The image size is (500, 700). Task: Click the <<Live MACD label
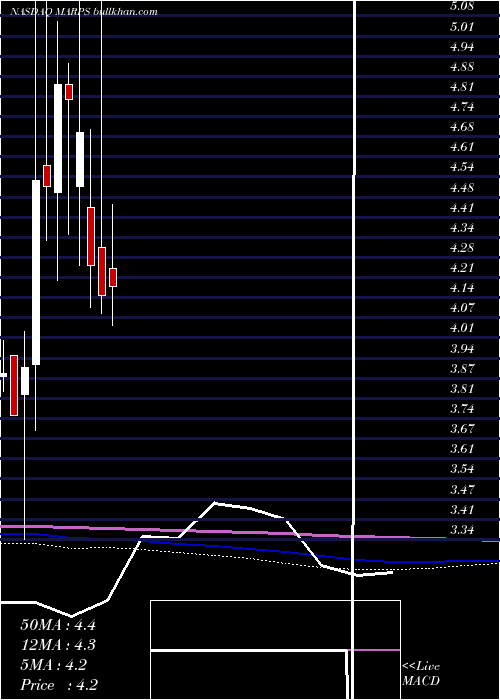tap(421, 674)
